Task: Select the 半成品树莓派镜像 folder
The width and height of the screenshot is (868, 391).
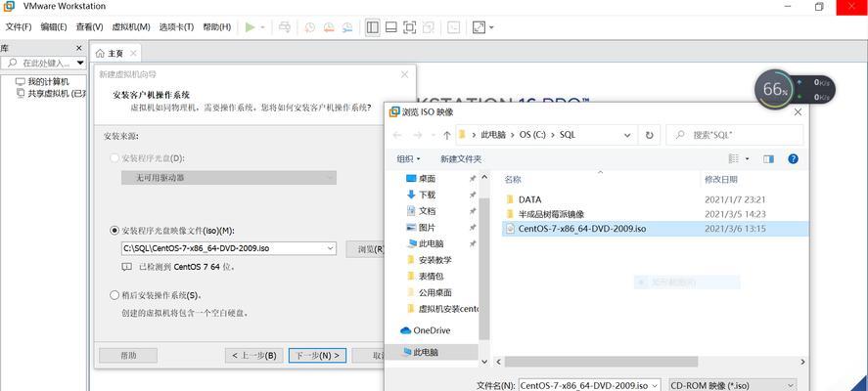Action: pos(551,214)
